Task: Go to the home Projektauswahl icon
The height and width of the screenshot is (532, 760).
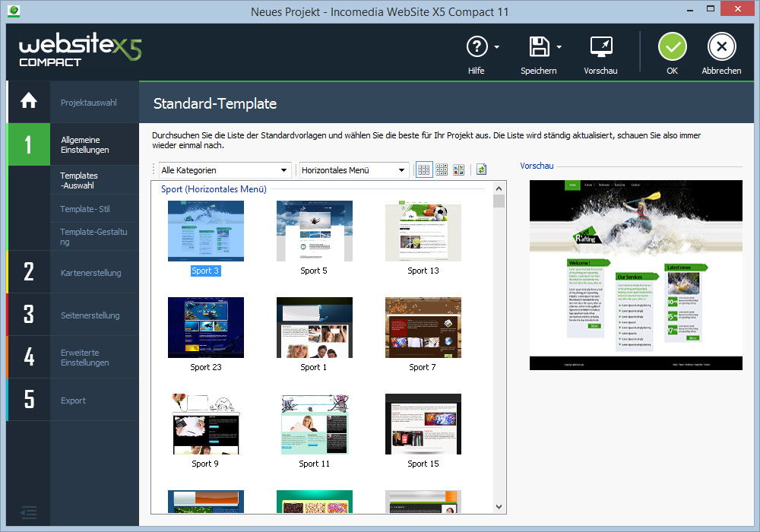Action: pyautogui.click(x=29, y=101)
